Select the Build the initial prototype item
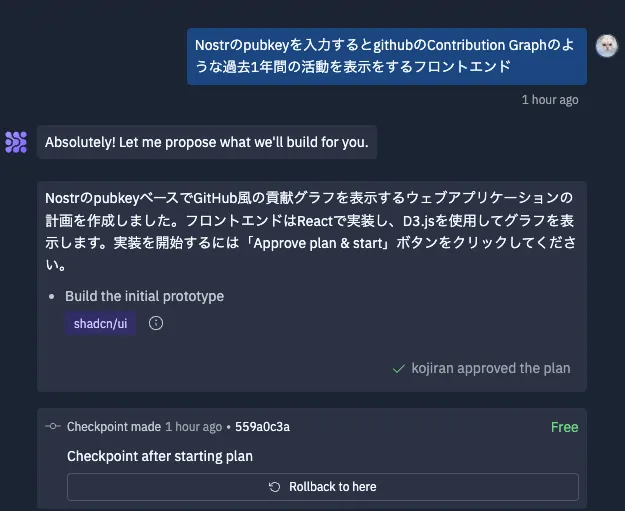The width and height of the screenshot is (625, 511). pyautogui.click(x=144, y=296)
